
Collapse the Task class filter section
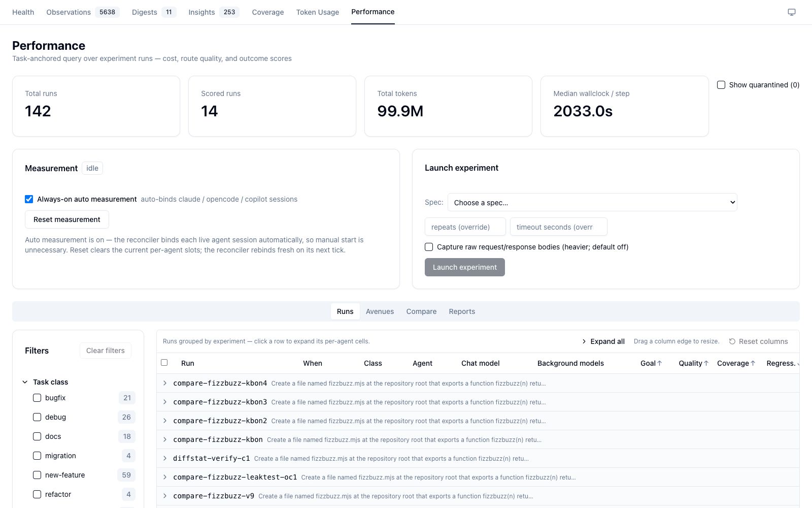click(x=25, y=382)
